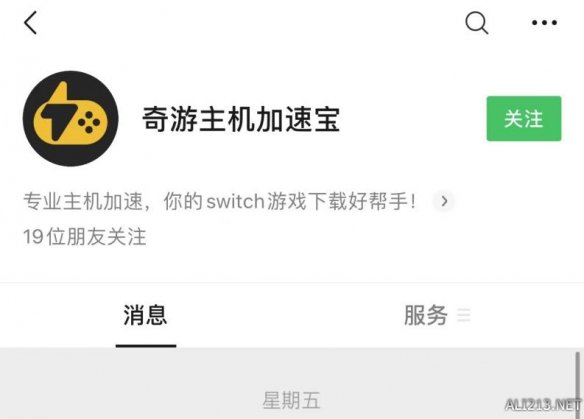Tap the yellow gamepad account avatar
The image size is (584, 419).
click(x=70, y=118)
